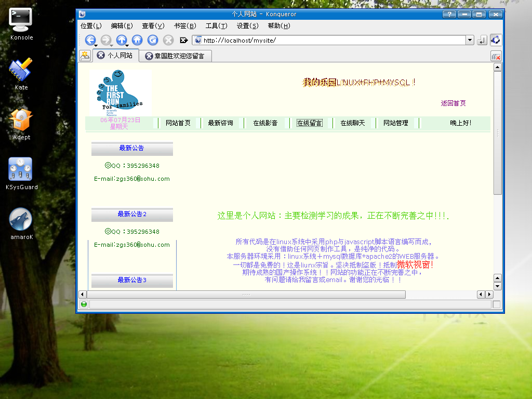Clear the location bar with black arrow icon
Screen dimensions: 532x399
click(183, 41)
